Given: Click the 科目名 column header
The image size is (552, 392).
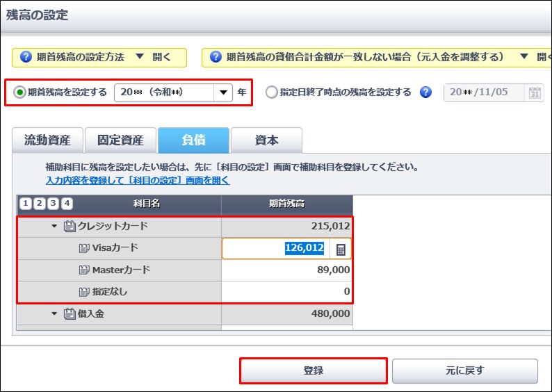Looking at the screenshot, I should (147, 204).
